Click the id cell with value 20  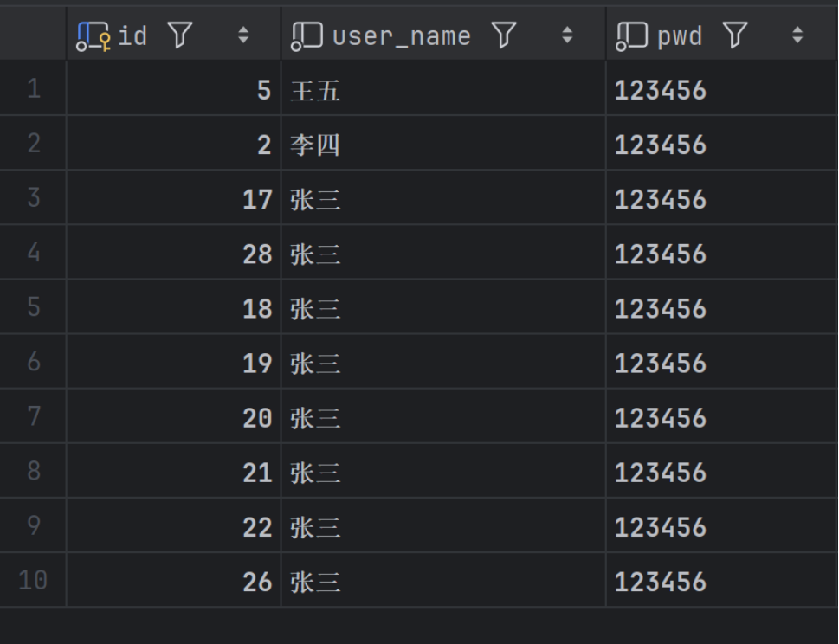174,416
